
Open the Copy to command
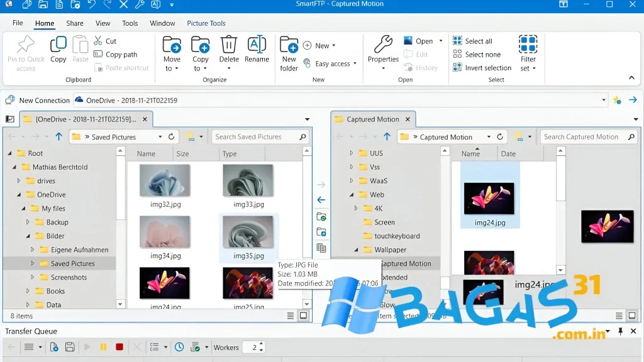point(201,54)
